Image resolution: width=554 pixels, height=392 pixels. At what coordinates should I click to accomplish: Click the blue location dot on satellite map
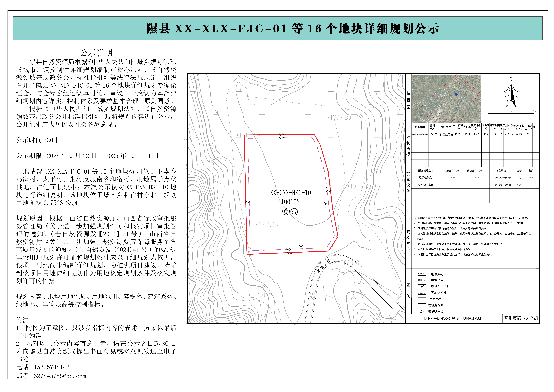[456, 94]
